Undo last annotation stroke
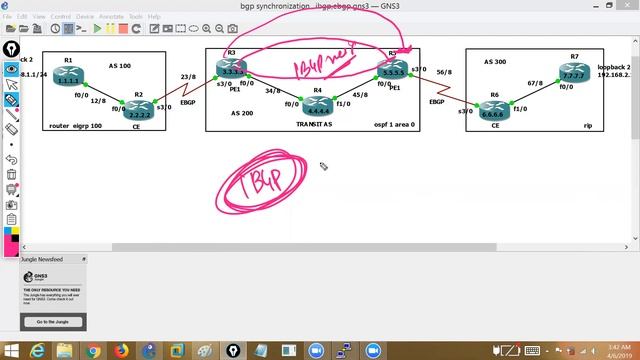Screen dimensions: 640x360 [11, 160]
